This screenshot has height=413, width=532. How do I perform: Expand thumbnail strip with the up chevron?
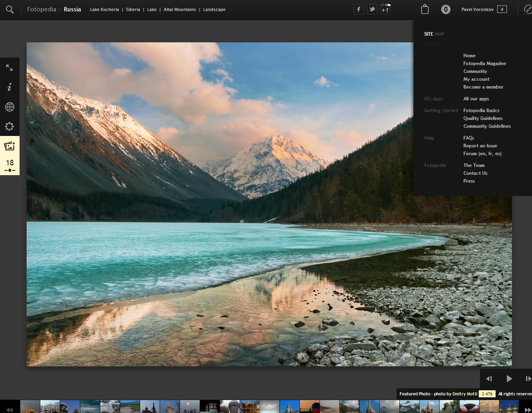pyautogui.click(x=269, y=406)
